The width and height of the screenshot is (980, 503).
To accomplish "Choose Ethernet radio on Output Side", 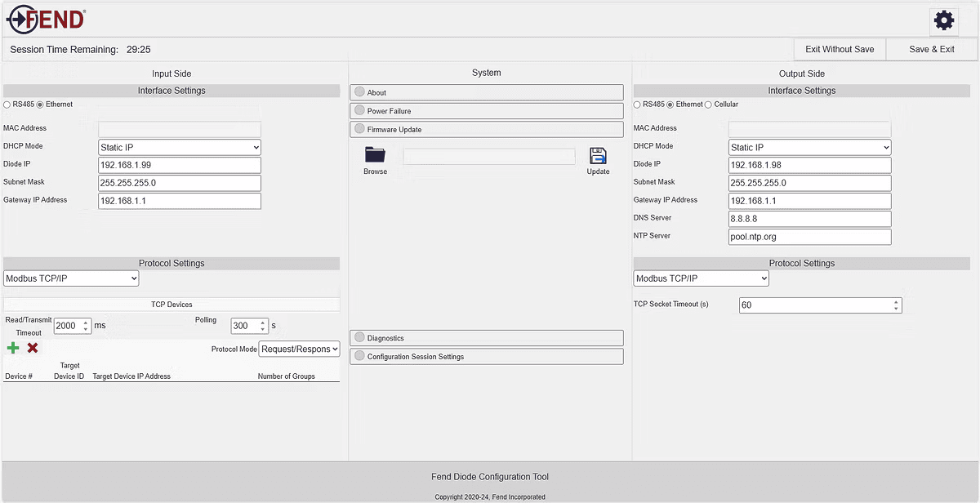I will [x=670, y=105].
